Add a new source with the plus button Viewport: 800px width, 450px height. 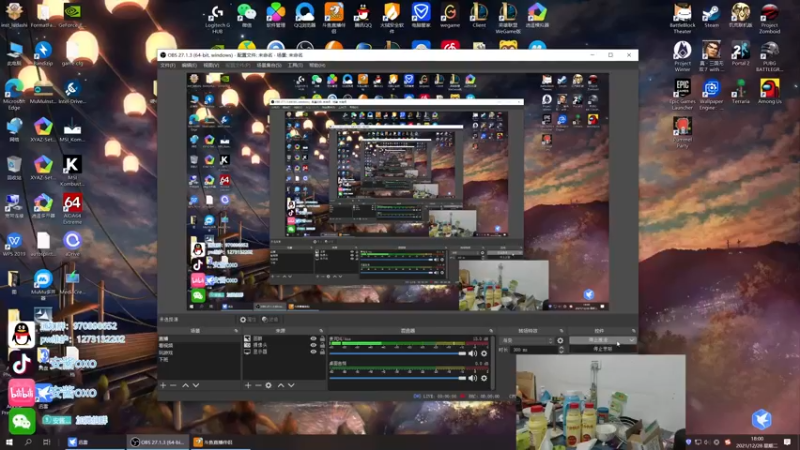click(x=248, y=385)
